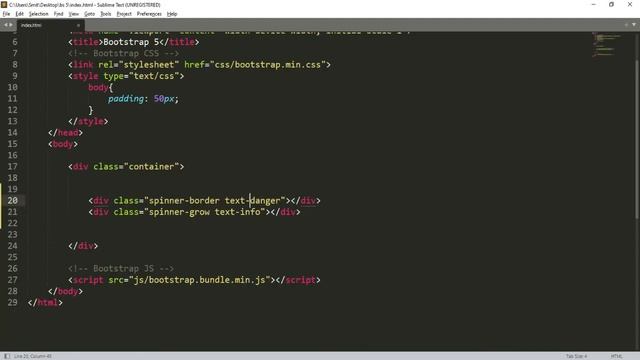
Task: Click the minimap code preview
Action: click(607, 44)
